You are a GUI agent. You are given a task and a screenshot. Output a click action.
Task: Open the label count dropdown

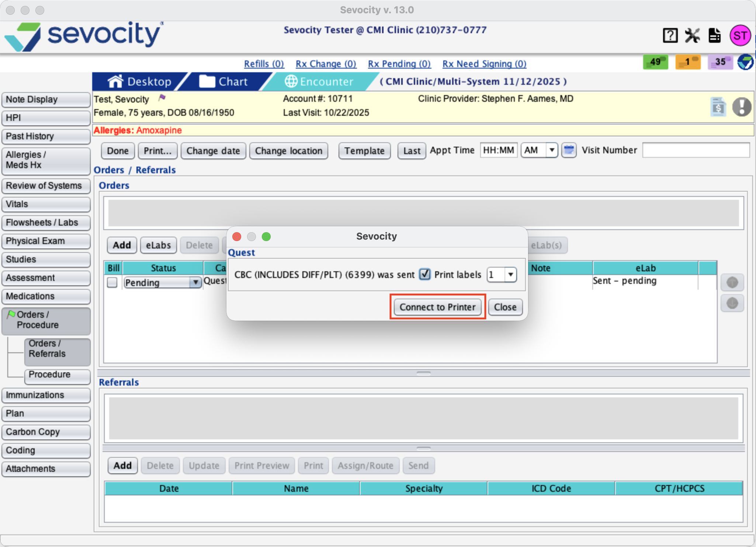point(511,275)
